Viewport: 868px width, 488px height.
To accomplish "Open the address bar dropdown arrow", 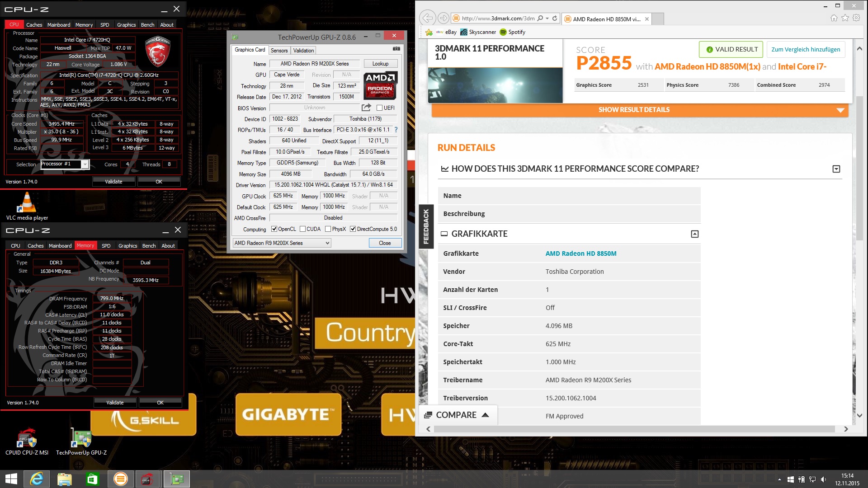I will (547, 19).
